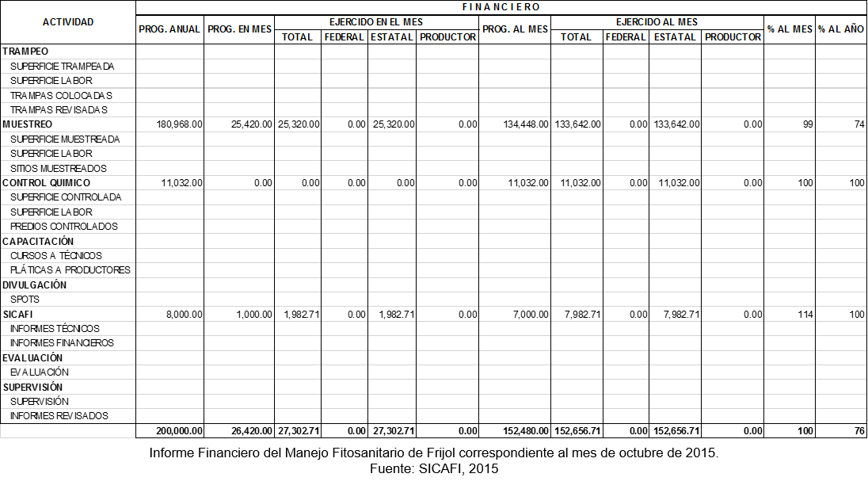Select SUPERFICIE MUESTREADA row
The width and height of the screenshot is (868, 485).
coord(65,139)
